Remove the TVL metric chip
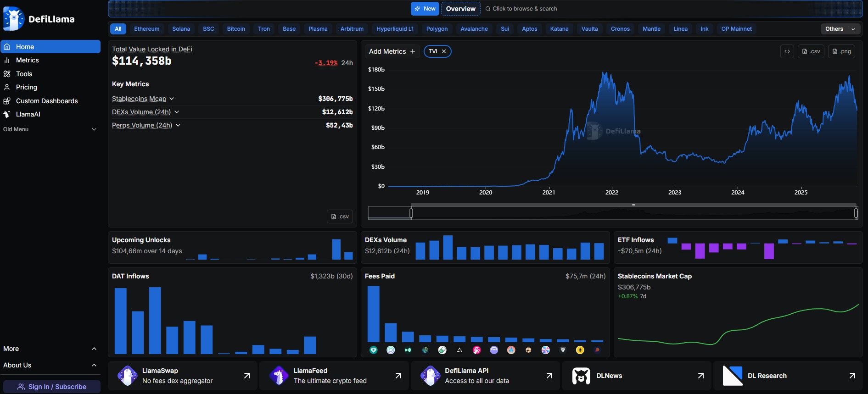This screenshot has height=394, width=868. pos(444,51)
